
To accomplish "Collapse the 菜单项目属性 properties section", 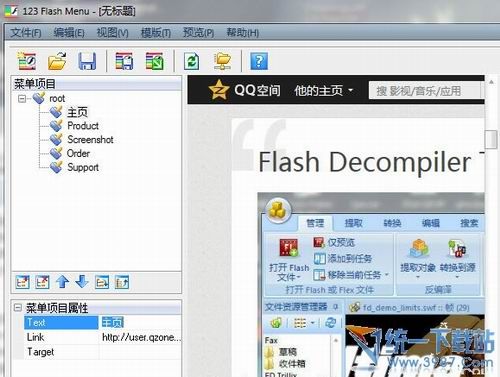I will [18, 307].
